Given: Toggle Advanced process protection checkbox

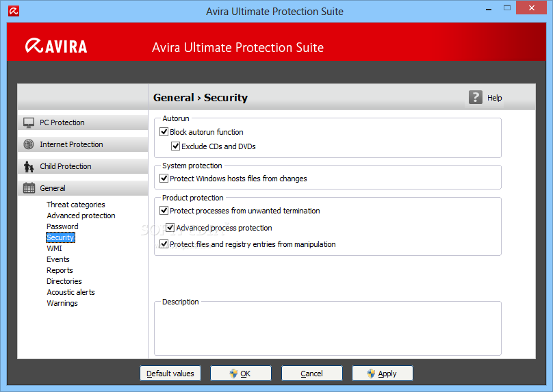Looking at the screenshot, I should (x=170, y=228).
